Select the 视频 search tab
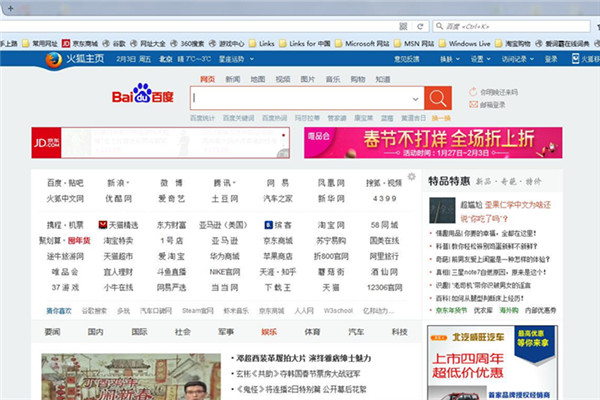 pyautogui.click(x=283, y=78)
